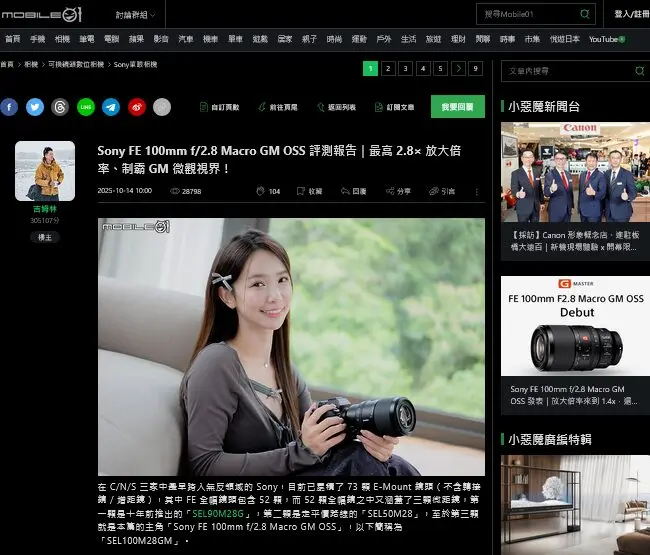Image resolution: width=650 pixels, height=555 pixels.
Task: Click the Twitter share icon
Action: pos(35,107)
